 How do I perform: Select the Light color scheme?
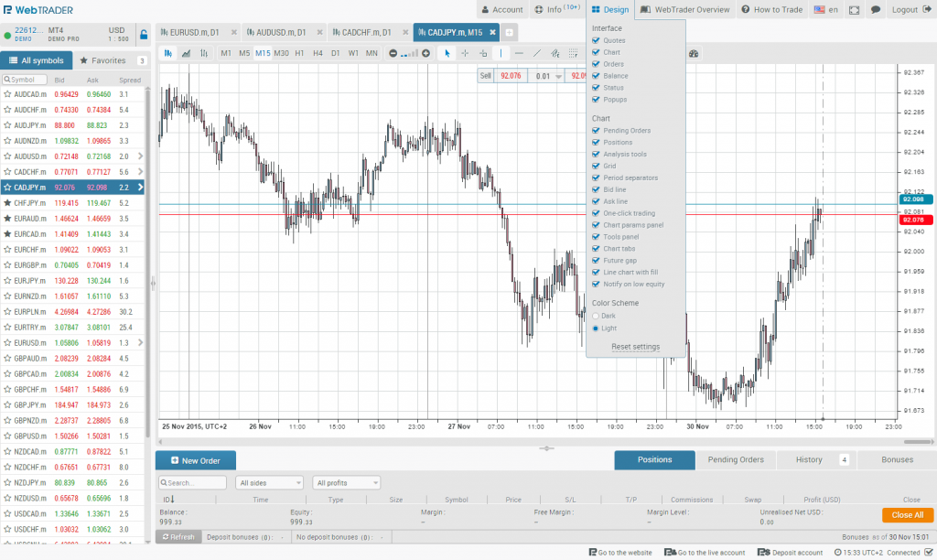(x=595, y=328)
